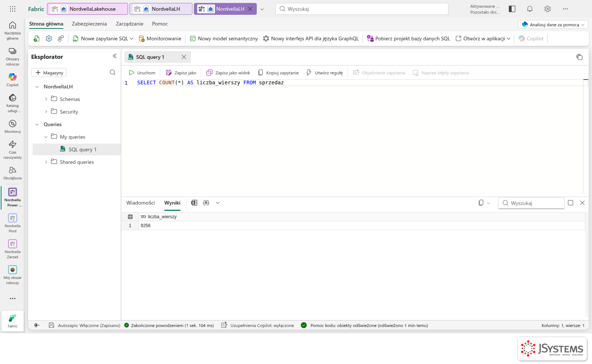The height and width of the screenshot is (364, 592).
Task: Open Obciążenia workloads icon
Action: tap(13, 173)
